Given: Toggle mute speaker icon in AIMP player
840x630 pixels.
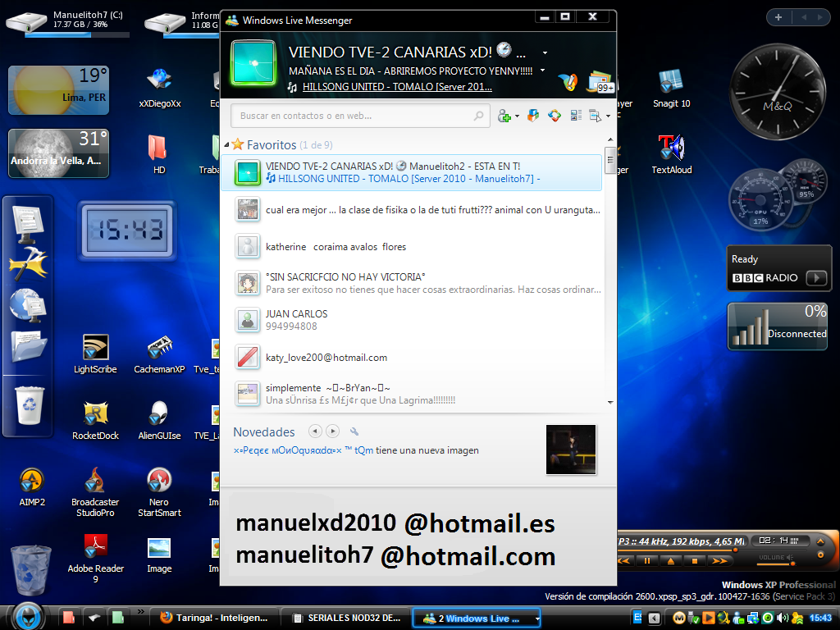Looking at the screenshot, I should pos(789,557).
